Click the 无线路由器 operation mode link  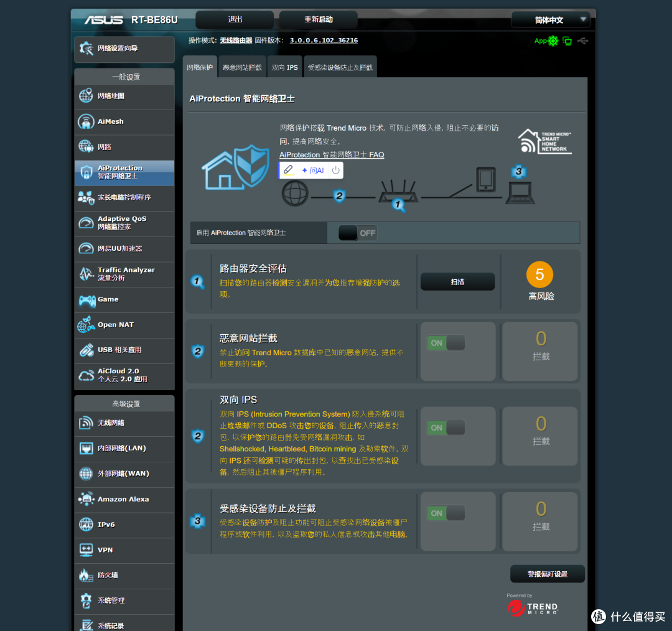point(236,40)
